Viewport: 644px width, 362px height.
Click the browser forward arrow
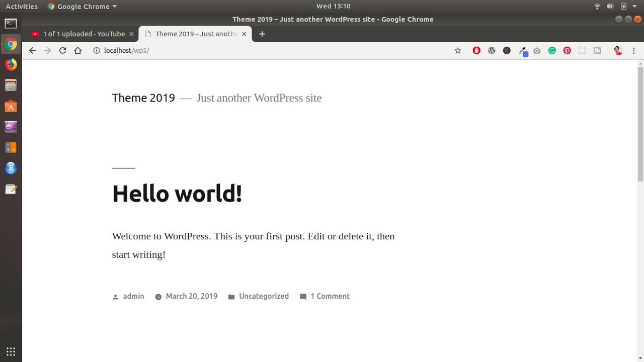(48, 50)
